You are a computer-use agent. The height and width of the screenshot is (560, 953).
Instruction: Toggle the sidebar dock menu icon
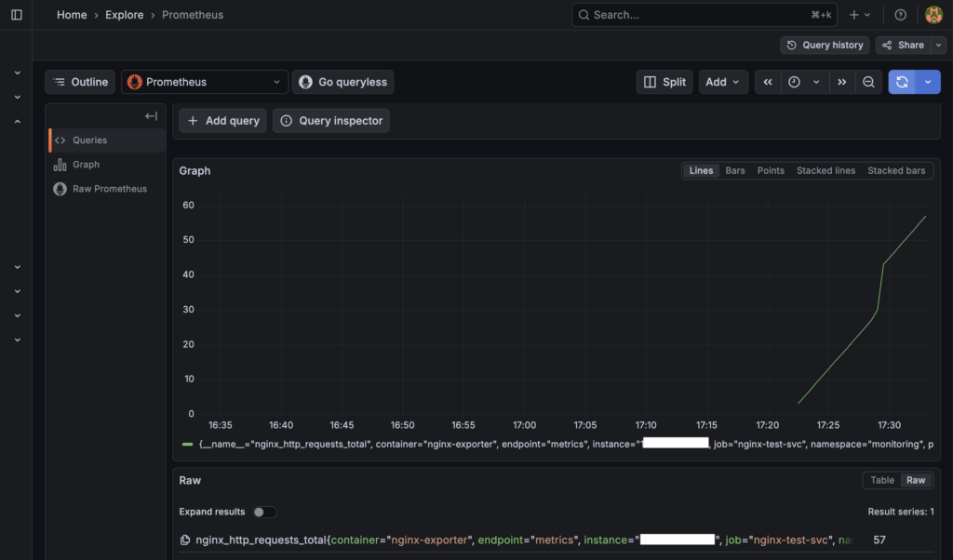click(16, 15)
